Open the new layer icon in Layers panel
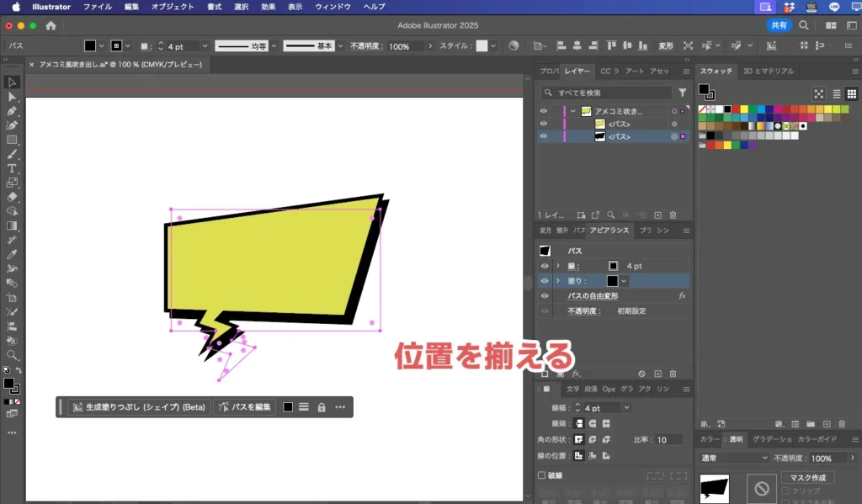The image size is (862, 504). point(658,215)
